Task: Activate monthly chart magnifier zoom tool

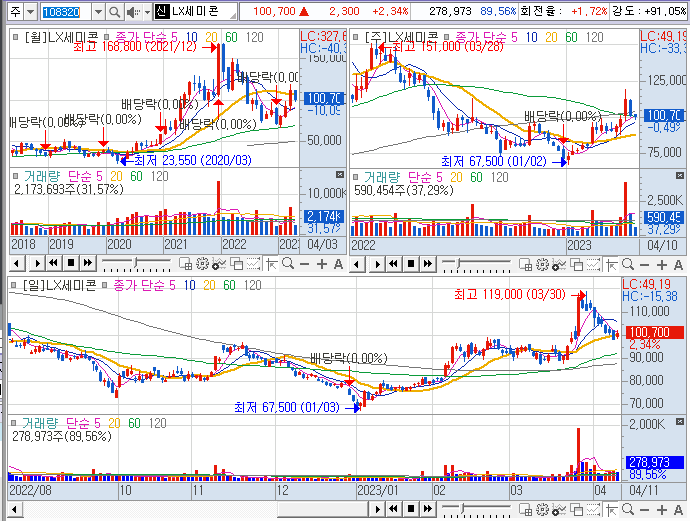Action: tap(288, 264)
